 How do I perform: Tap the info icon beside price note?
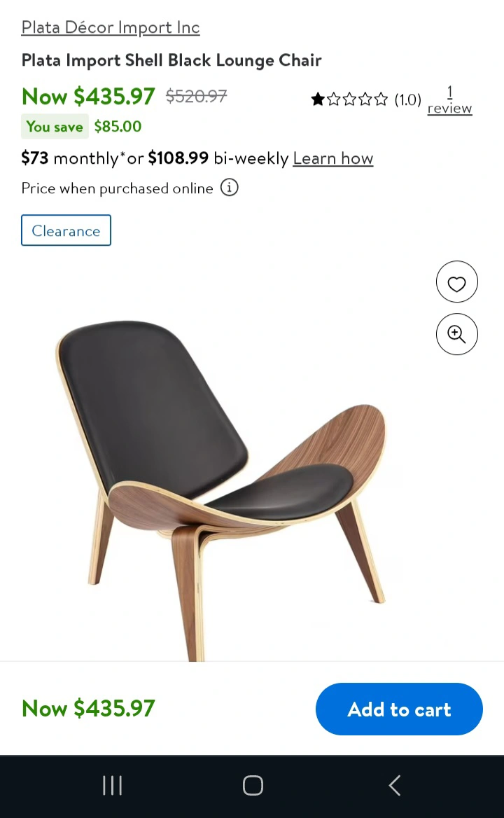pyautogui.click(x=230, y=187)
